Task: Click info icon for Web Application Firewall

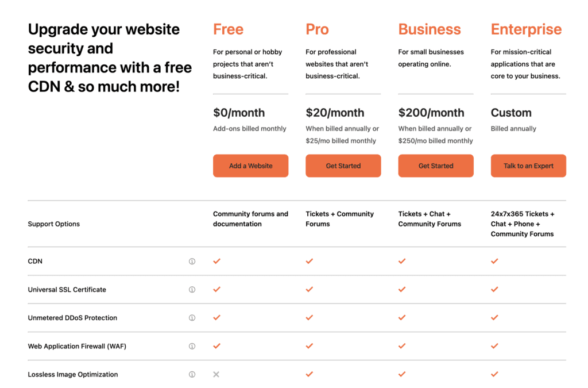Action: (x=192, y=347)
